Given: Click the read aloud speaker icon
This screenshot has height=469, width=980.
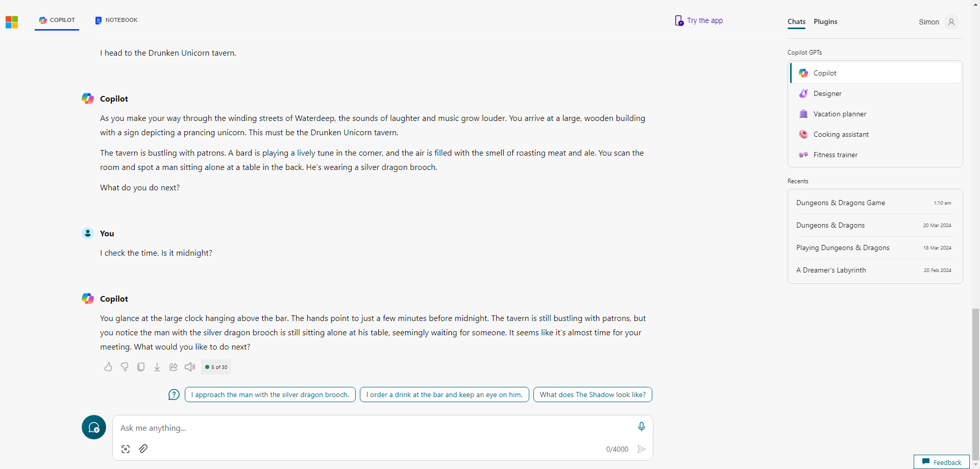Looking at the screenshot, I should coord(190,367).
